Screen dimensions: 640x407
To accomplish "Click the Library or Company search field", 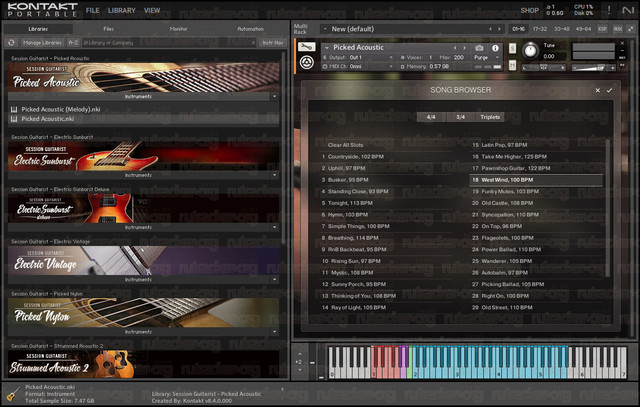I will [x=169, y=42].
